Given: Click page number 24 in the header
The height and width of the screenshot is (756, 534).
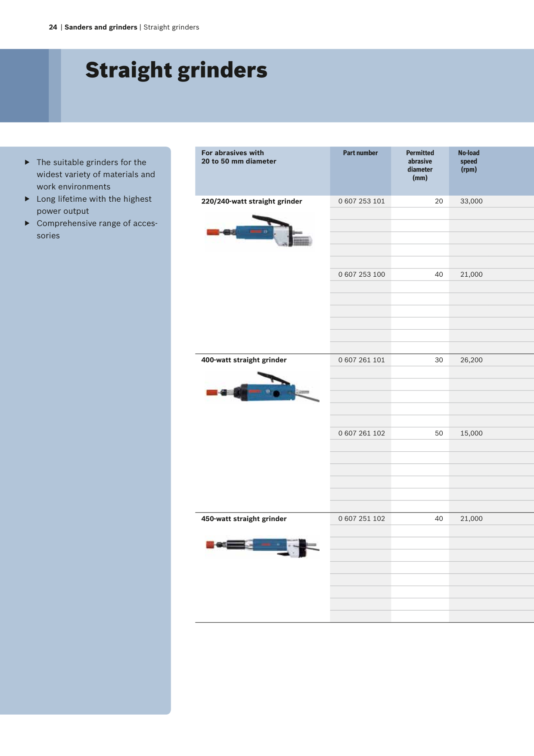Looking at the screenshot, I should (53, 27).
